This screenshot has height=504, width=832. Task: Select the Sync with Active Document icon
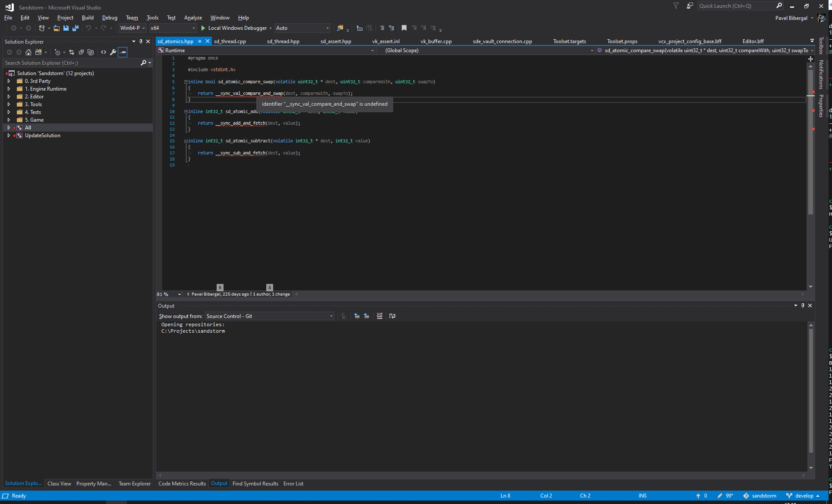(72, 52)
